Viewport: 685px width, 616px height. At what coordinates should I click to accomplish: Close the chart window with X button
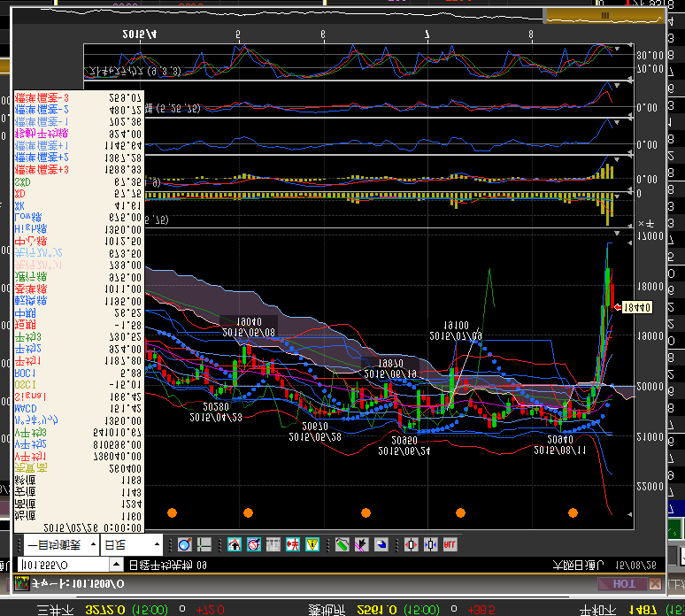[x=656, y=584]
